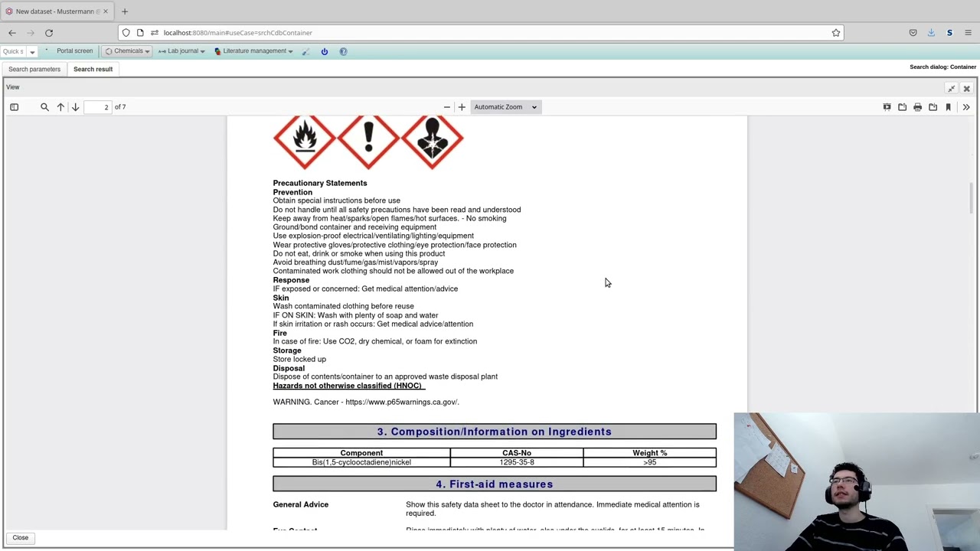
Task: Open the Quick search dropdown arrow
Action: (x=32, y=51)
